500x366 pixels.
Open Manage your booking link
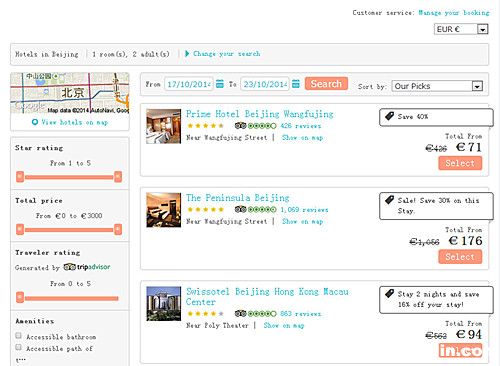pyautogui.click(x=454, y=13)
